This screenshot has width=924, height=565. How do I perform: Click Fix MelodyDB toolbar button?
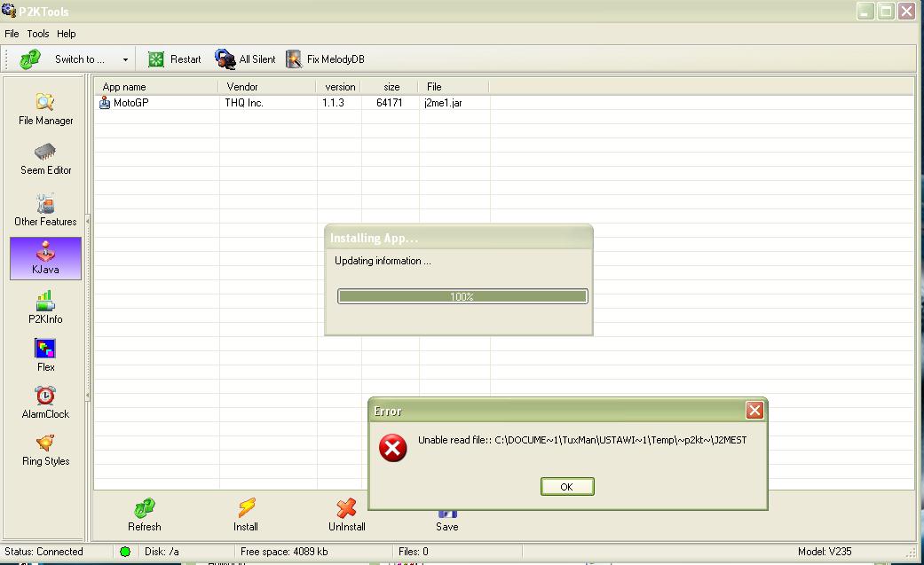click(325, 59)
